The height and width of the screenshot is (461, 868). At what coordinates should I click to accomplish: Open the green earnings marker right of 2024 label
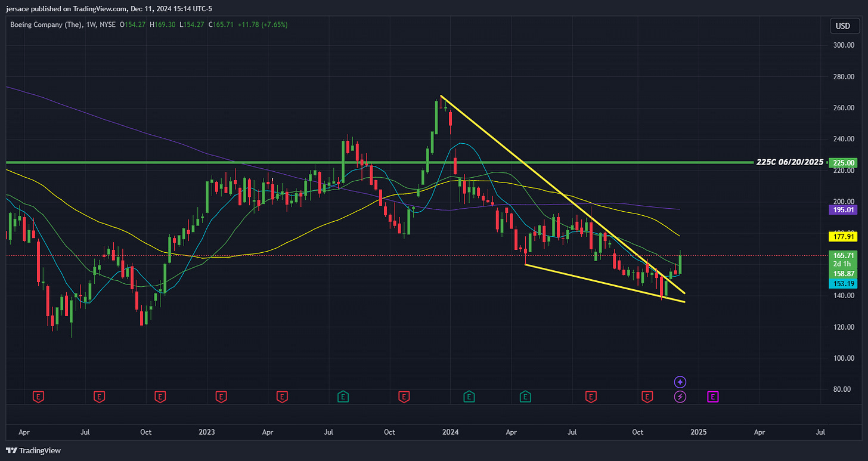pyautogui.click(x=469, y=396)
